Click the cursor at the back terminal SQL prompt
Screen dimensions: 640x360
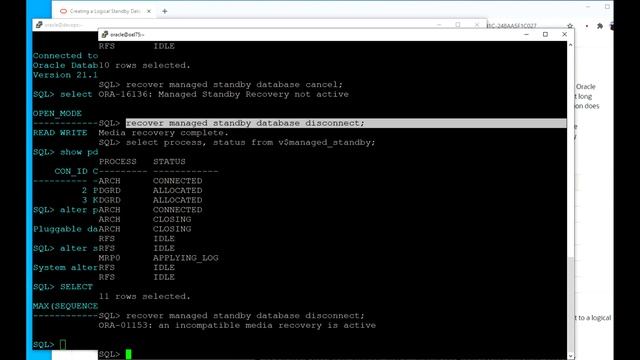(x=62, y=344)
